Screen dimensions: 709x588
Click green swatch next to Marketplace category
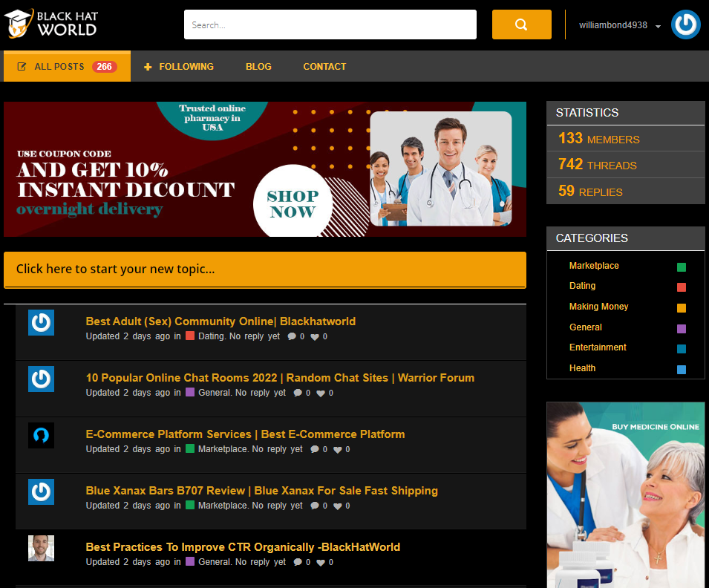tap(682, 267)
